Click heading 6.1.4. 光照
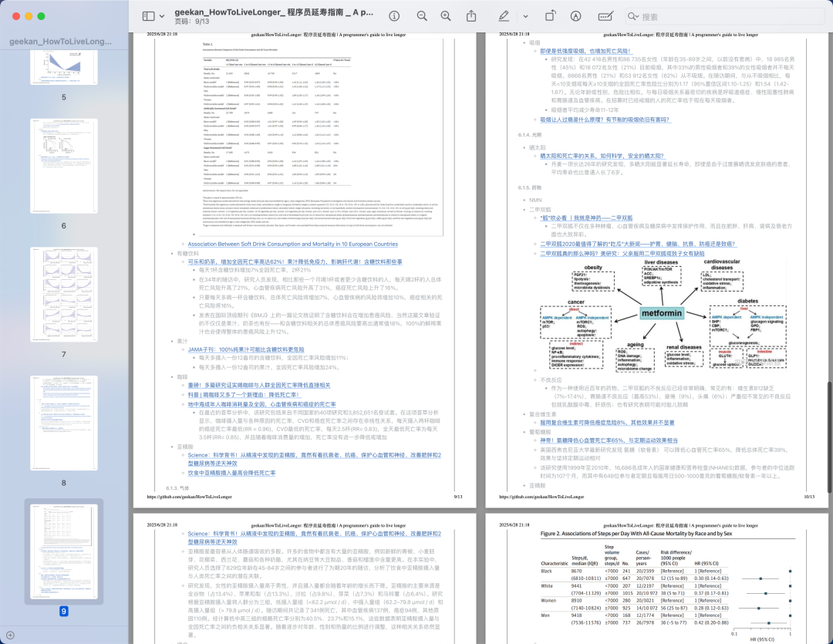The height and width of the screenshot is (644, 833). coord(530,134)
